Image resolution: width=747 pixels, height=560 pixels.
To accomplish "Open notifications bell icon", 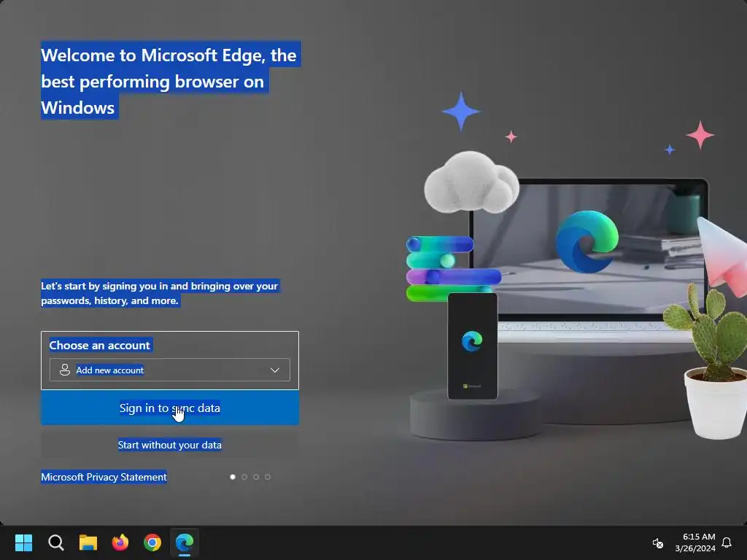I will point(727,542).
